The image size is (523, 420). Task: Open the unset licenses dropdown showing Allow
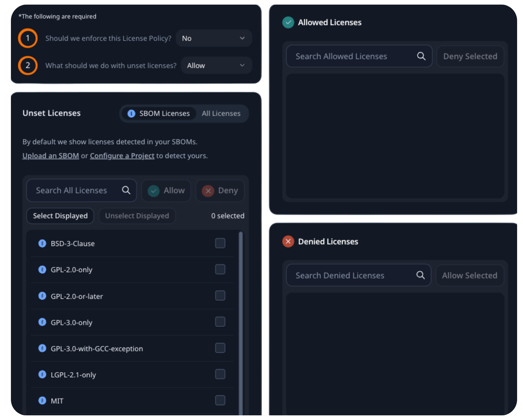click(216, 65)
